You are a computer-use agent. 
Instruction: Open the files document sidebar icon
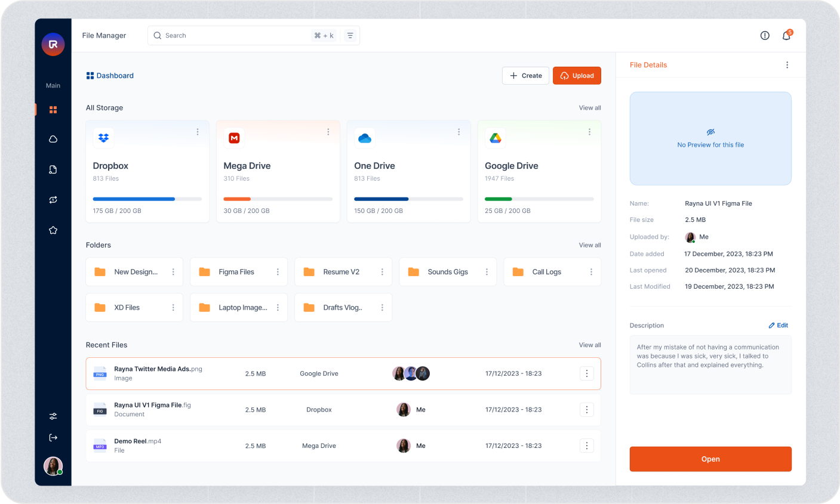click(53, 170)
